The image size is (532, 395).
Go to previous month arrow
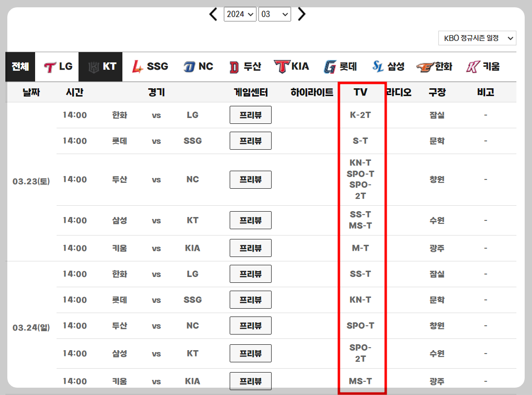213,14
